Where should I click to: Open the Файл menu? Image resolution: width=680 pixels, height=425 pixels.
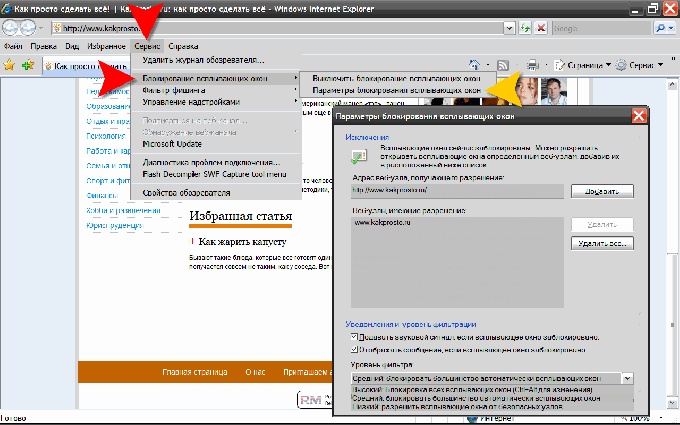click(13, 46)
